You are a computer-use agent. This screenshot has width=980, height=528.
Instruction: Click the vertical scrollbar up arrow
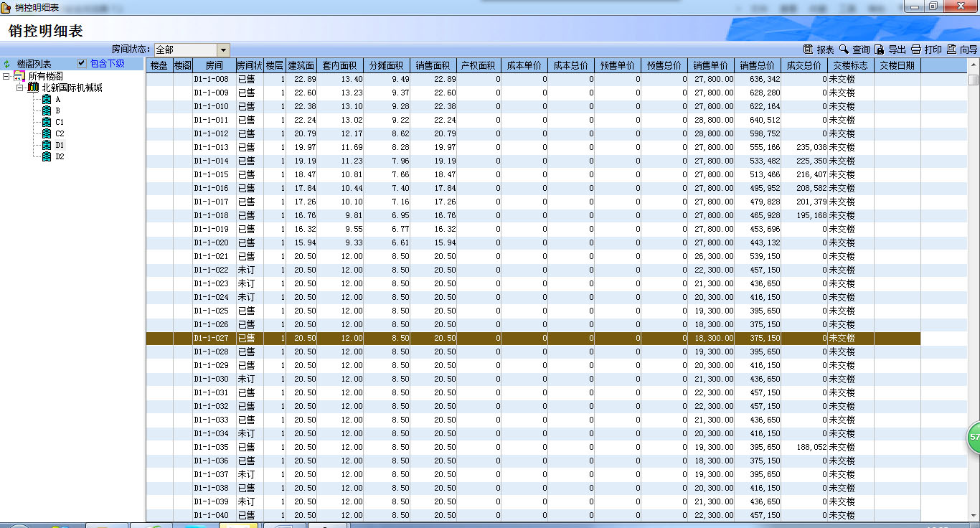click(x=973, y=65)
